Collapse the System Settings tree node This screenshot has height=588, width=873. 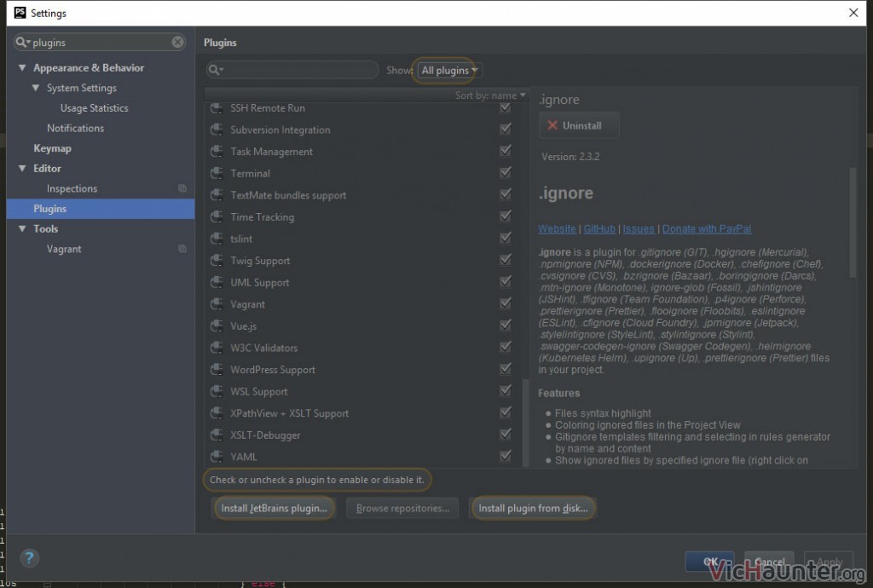[36, 88]
